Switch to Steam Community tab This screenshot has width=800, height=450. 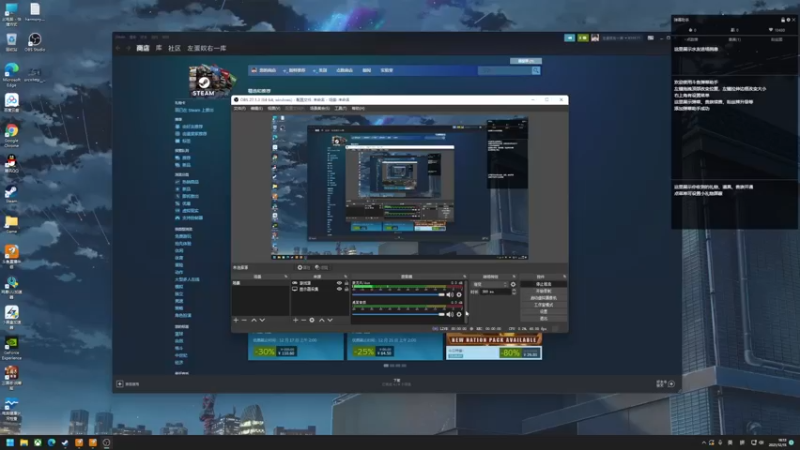click(174, 48)
